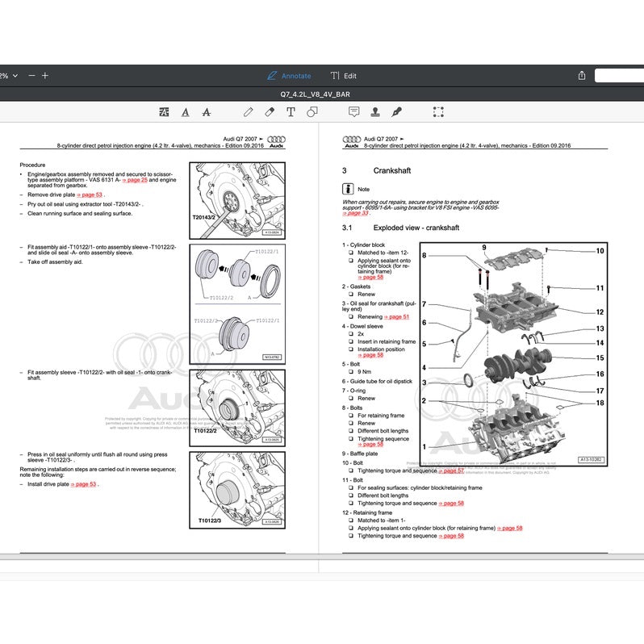Click the search field in the top bar
This screenshot has height=644, width=644.
pyautogui.click(x=619, y=75)
